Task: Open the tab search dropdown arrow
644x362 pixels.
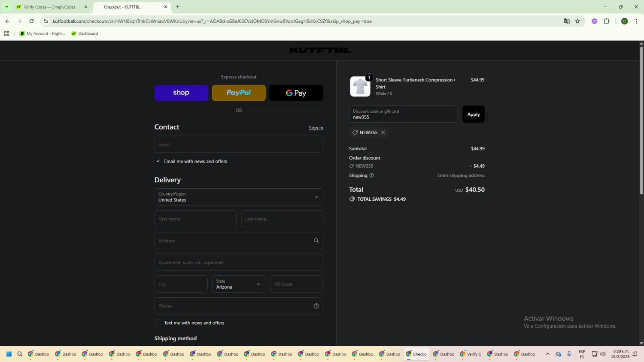Action: point(6,7)
